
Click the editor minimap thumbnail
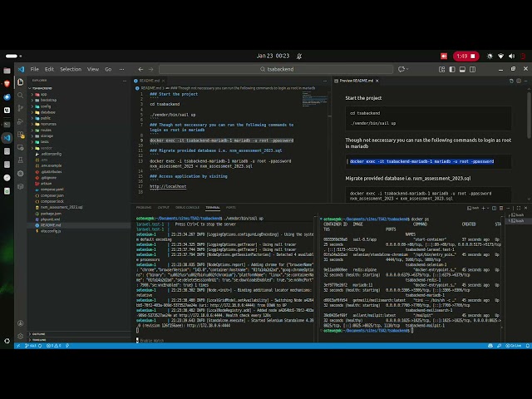[314, 99]
